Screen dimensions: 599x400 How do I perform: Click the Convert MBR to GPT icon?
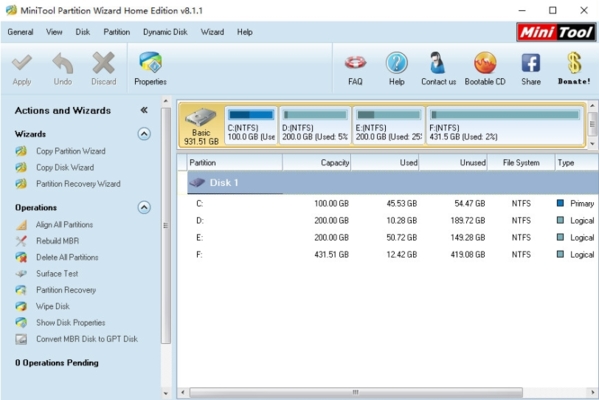pos(21,339)
